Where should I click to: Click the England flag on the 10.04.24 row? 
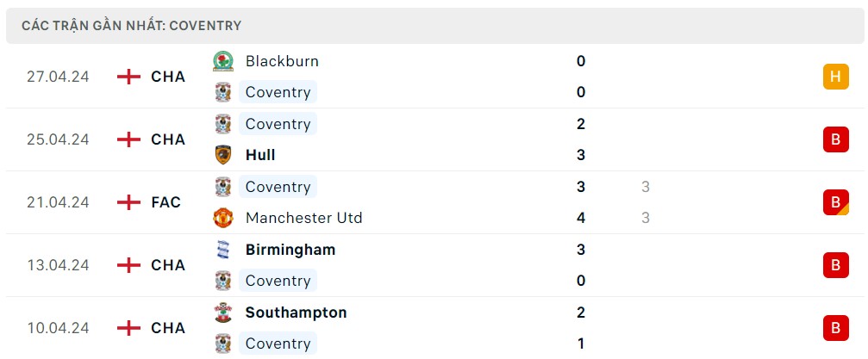(x=129, y=328)
